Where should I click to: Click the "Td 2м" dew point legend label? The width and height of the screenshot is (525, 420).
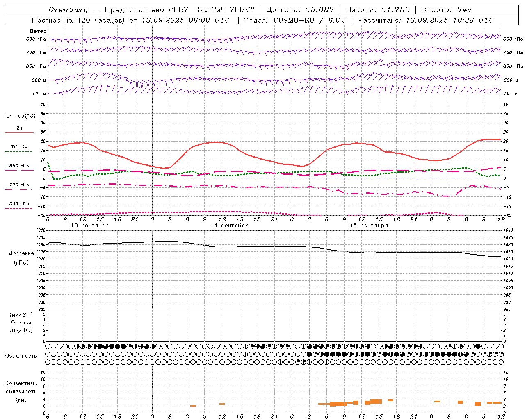click(x=19, y=147)
